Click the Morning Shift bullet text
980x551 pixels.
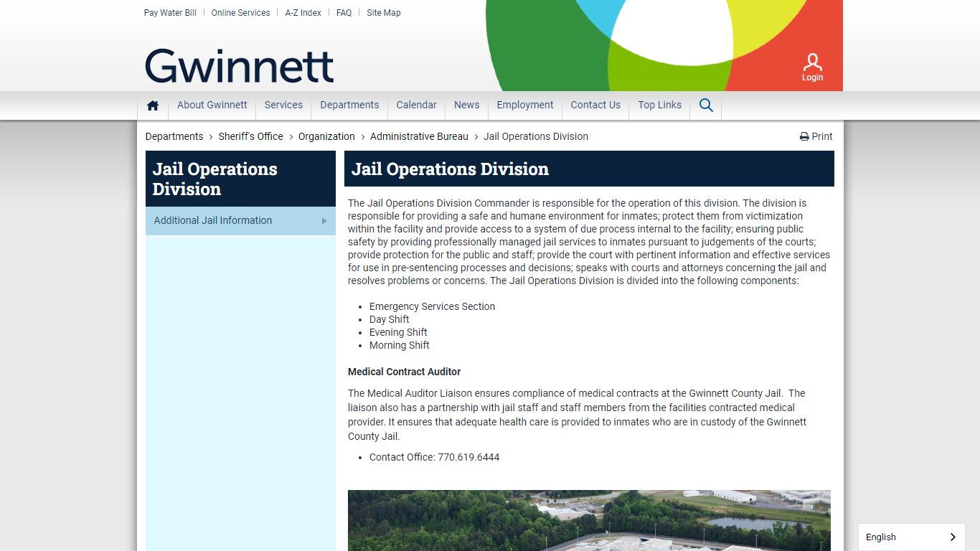click(x=400, y=345)
